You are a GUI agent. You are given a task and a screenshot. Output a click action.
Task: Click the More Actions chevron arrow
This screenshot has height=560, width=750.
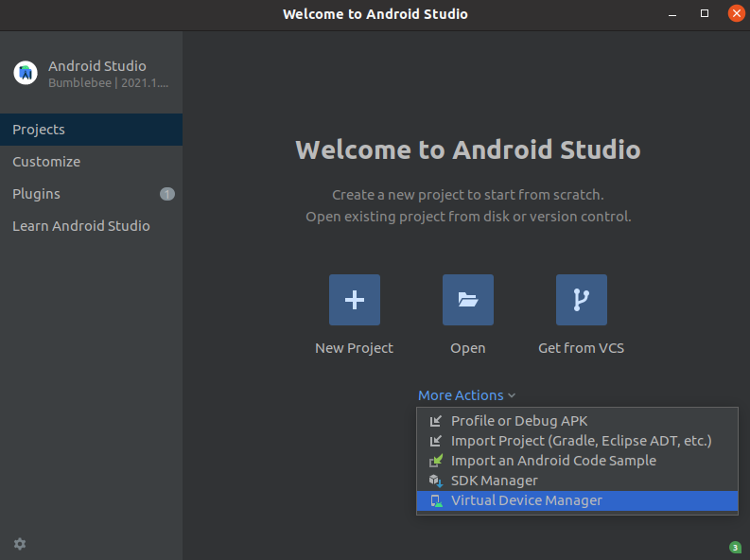pos(512,395)
